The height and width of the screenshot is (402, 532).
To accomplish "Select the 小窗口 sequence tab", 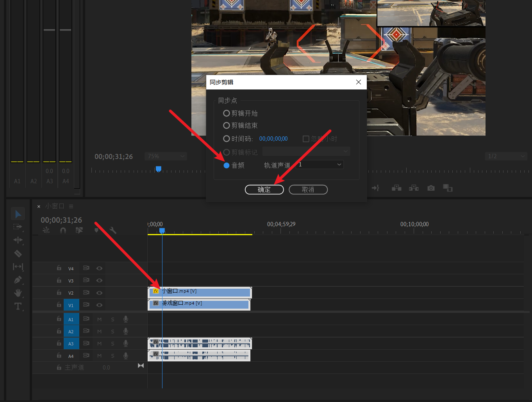I will 54,206.
